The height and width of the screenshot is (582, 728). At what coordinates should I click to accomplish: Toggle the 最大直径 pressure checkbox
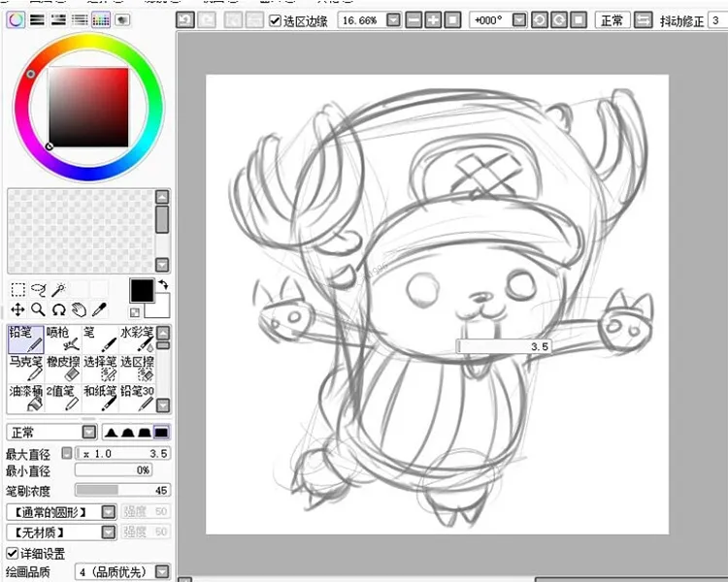point(67,453)
